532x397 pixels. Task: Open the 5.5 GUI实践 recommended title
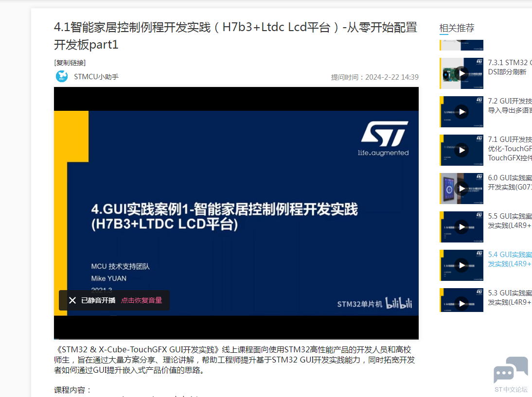510,221
